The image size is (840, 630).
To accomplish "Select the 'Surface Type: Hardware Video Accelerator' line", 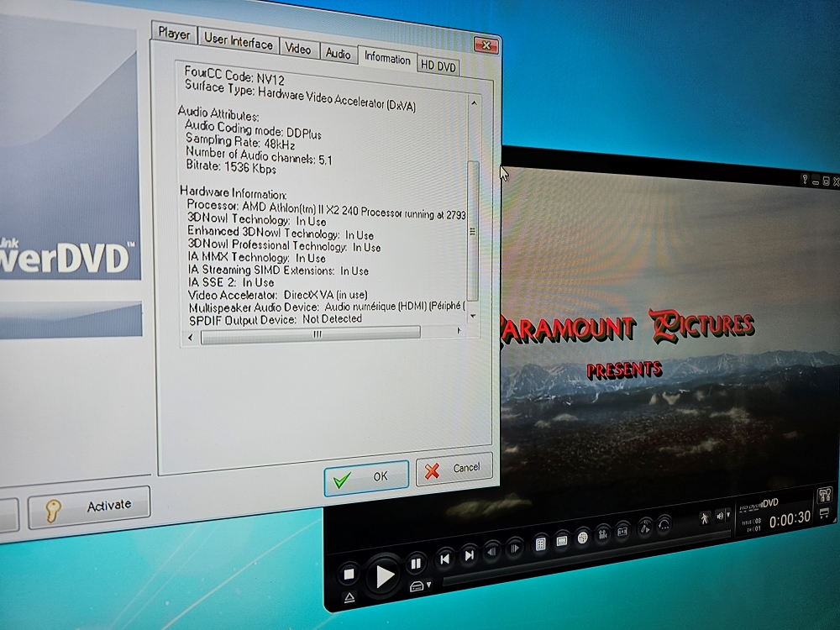I will (x=301, y=97).
